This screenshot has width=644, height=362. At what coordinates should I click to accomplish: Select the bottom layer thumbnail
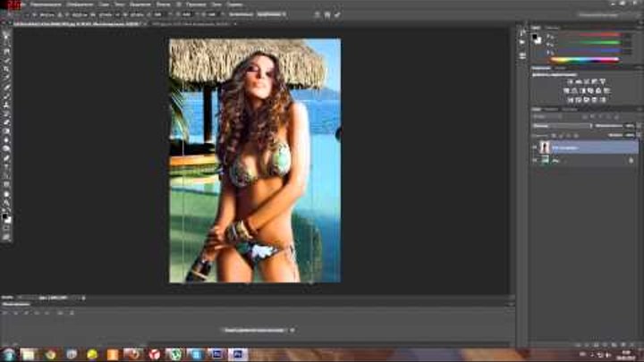coord(544,159)
